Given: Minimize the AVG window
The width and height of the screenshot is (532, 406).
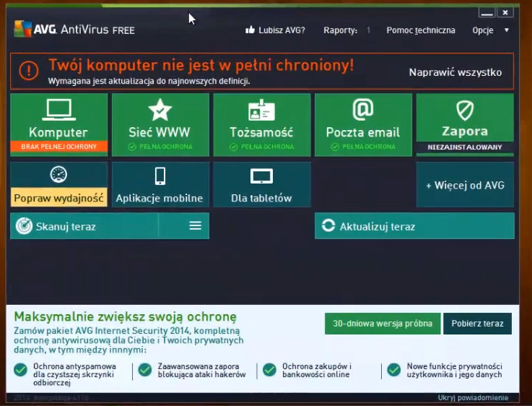Looking at the screenshot, I should 487,12.
